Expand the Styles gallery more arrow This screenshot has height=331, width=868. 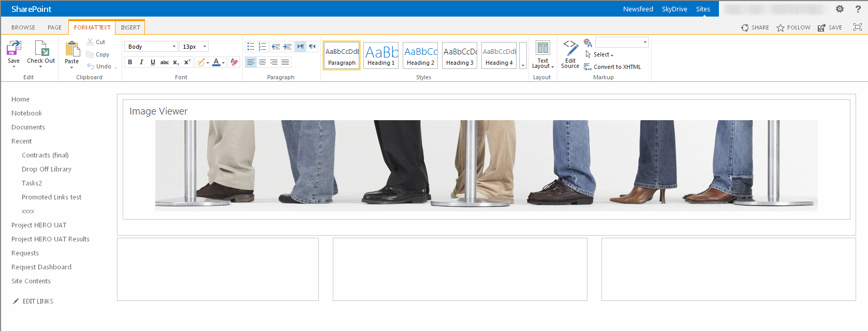pos(523,66)
